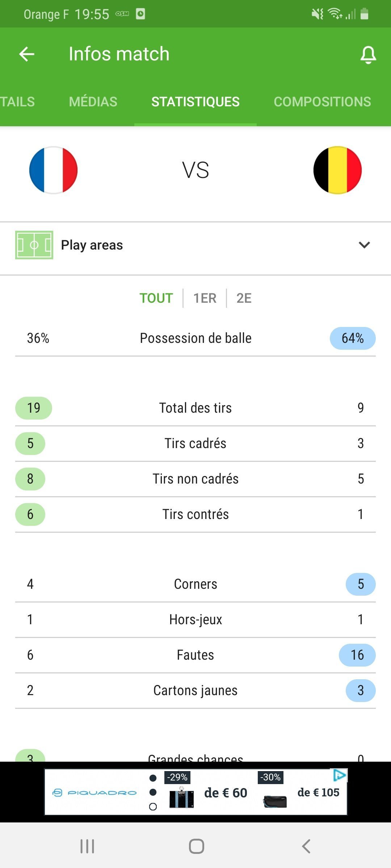Tap the football pitch Play areas icon
This screenshot has width=391, height=868.
click(34, 245)
